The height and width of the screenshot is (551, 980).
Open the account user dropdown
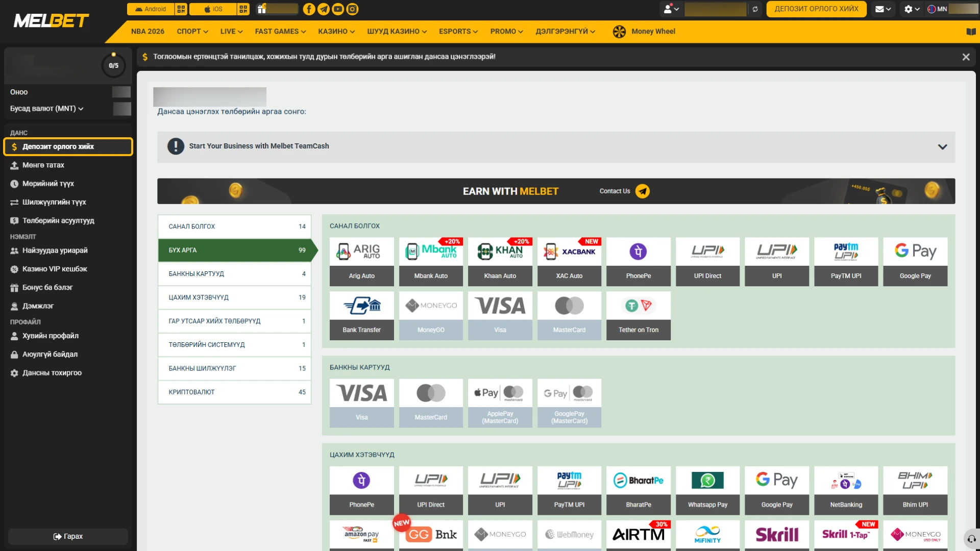point(671,9)
